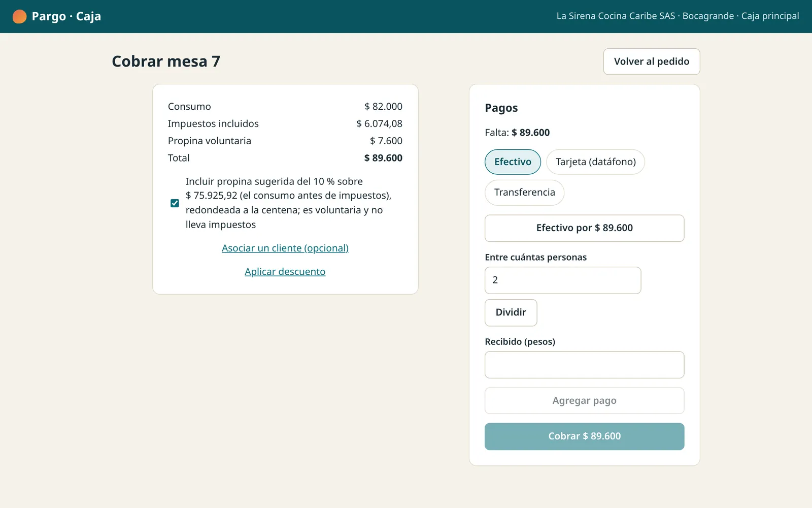Select Transferencia payment method
812x508 pixels.
coord(524,193)
